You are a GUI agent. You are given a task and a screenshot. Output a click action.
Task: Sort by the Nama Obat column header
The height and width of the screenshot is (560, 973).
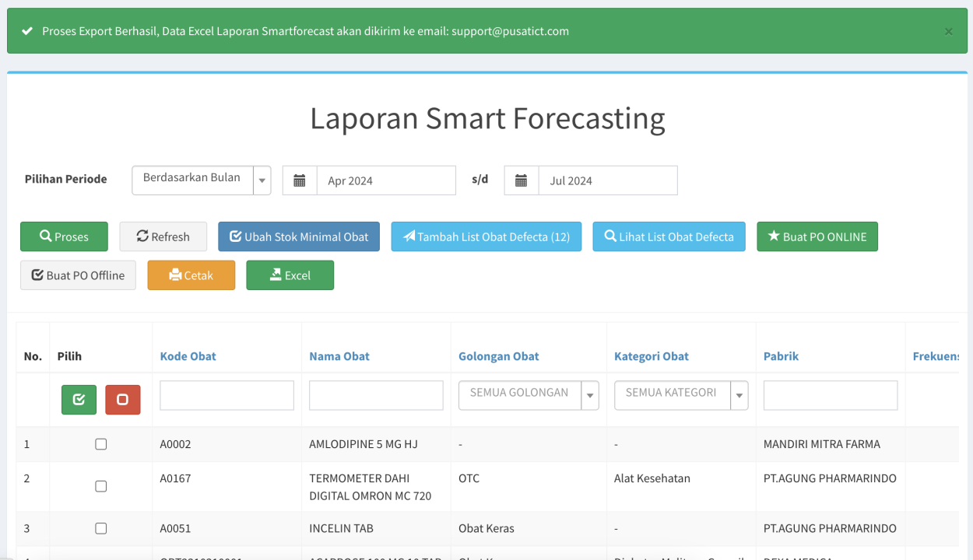pos(339,356)
